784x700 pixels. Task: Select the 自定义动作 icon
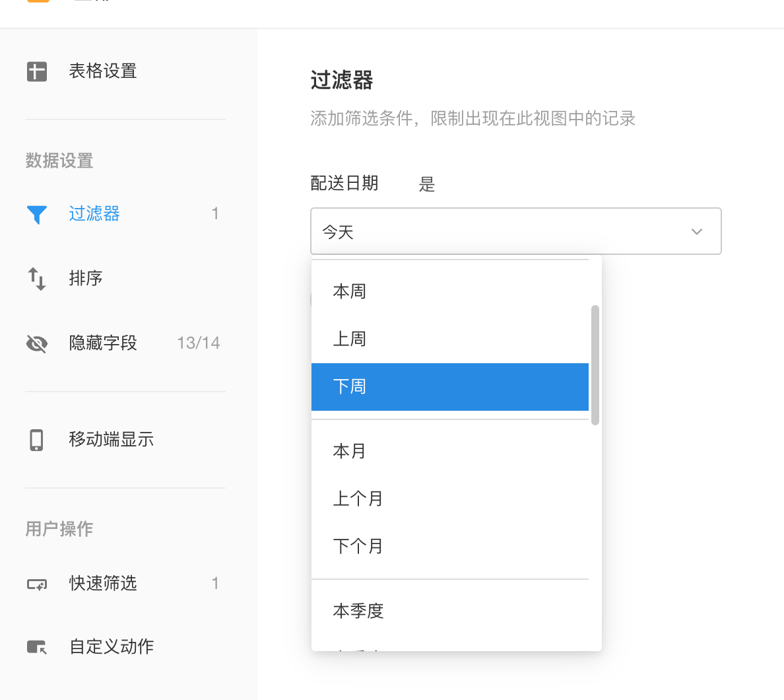(36, 647)
